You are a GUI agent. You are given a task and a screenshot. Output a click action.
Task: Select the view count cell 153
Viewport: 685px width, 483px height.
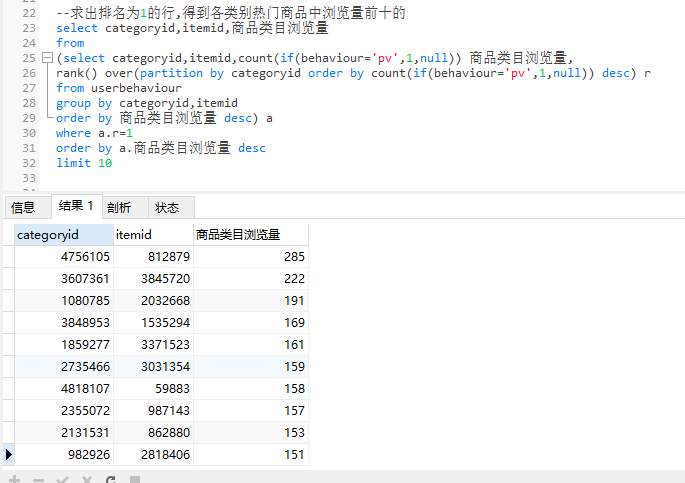tap(251, 433)
